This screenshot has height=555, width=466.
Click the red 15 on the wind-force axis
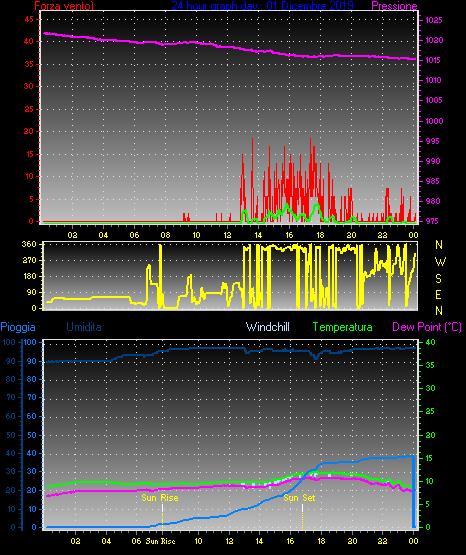pos(29,154)
